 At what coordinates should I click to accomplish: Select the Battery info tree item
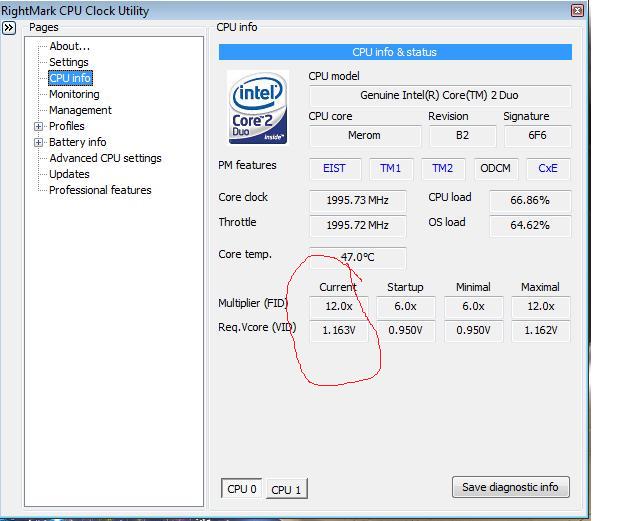coord(78,142)
